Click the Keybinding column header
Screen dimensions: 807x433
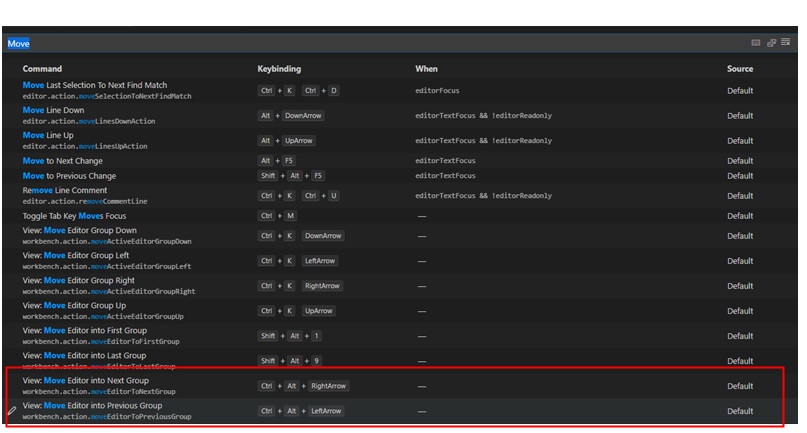(280, 69)
